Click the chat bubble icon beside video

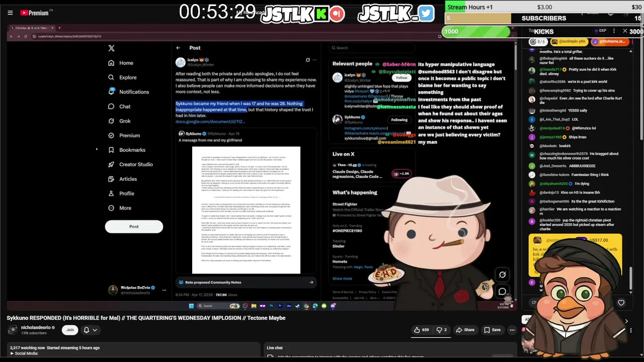(x=502, y=292)
